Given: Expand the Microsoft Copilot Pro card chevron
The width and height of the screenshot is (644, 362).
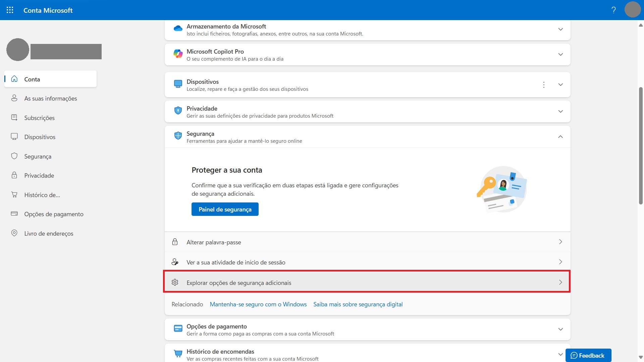Looking at the screenshot, I should [560, 55].
